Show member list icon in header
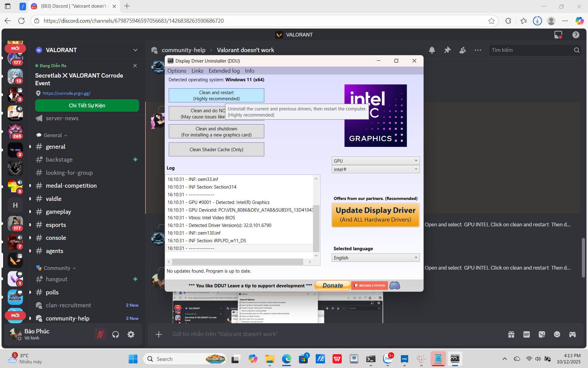The width and height of the screenshot is (588, 368). click(462, 50)
